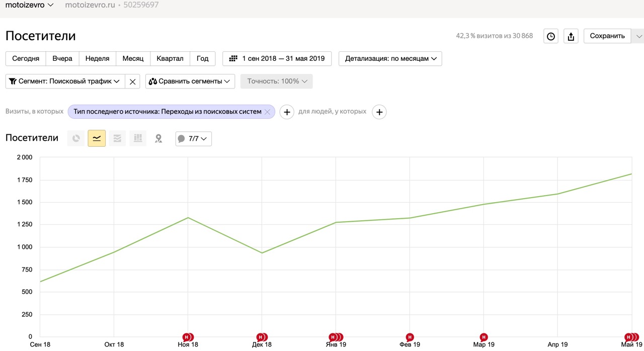Click the motoizevro.ru site address
This screenshot has width=644, height=351.
point(90,5)
